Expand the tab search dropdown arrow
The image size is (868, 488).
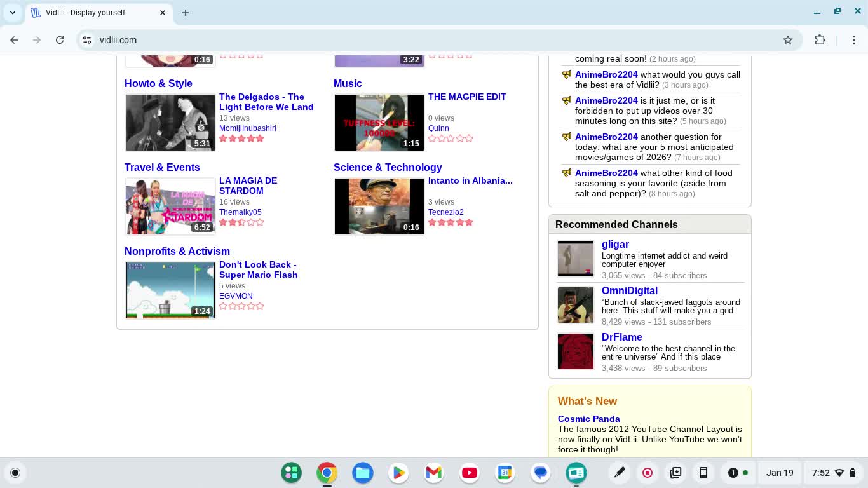[13, 13]
